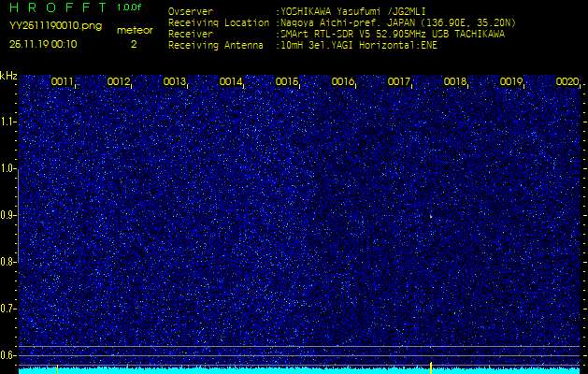588x374 pixels.
Task: Click the meteor count value 2
Action: [133, 43]
